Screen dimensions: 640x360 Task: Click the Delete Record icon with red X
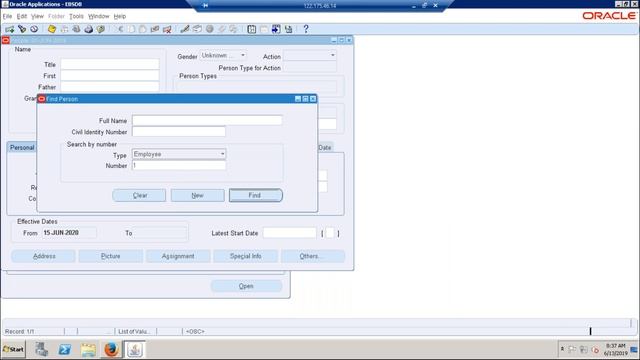click(167, 29)
